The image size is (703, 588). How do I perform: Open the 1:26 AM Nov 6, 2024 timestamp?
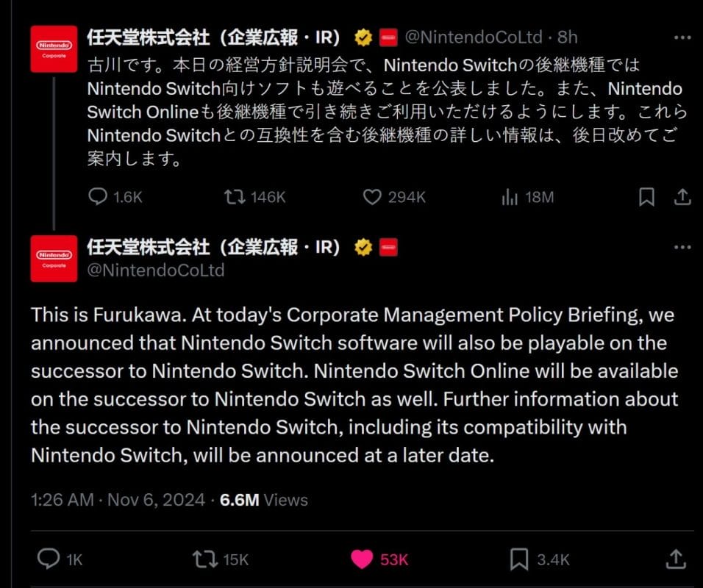118,500
